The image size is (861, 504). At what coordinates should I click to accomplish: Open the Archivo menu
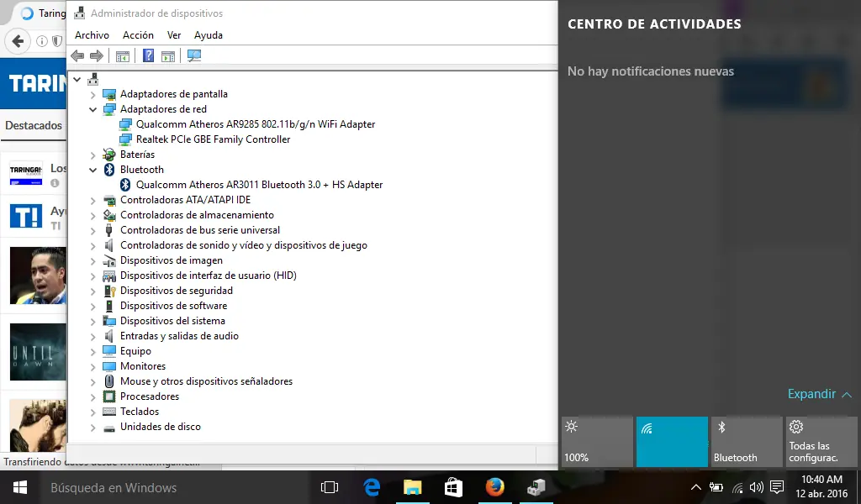pyautogui.click(x=92, y=35)
